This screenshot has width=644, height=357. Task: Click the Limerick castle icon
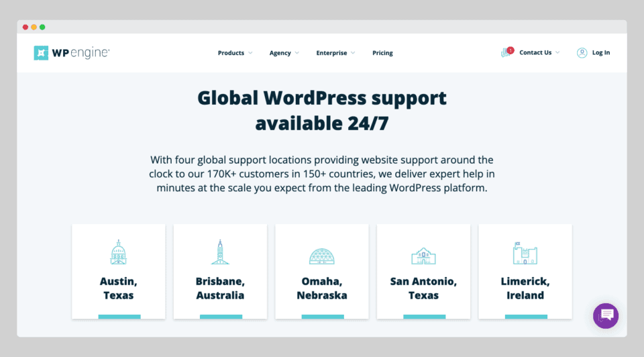click(x=525, y=253)
